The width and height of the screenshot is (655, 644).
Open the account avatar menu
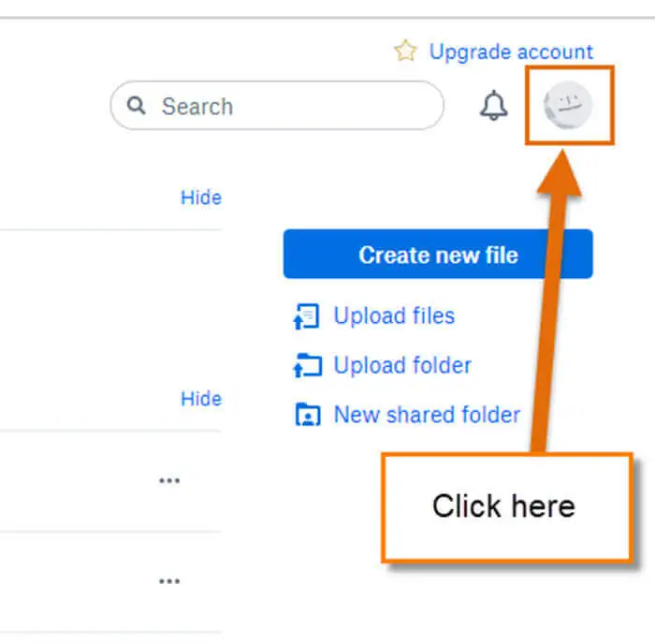point(568,106)
